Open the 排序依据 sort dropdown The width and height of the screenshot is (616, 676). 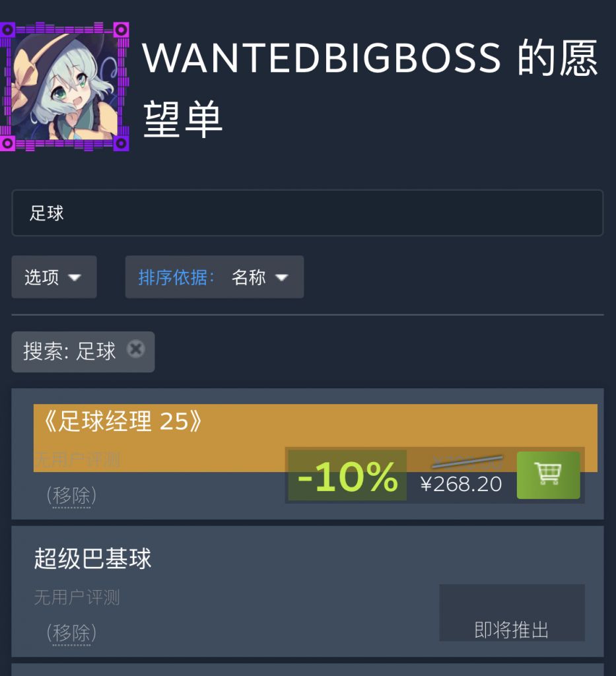click(x=214, y=277)
